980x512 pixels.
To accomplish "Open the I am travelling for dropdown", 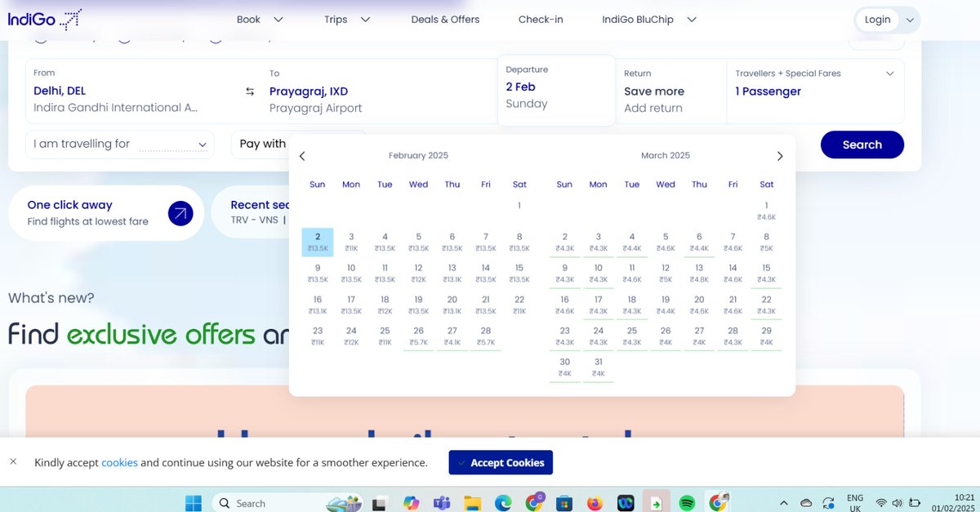I will point(119,145).
